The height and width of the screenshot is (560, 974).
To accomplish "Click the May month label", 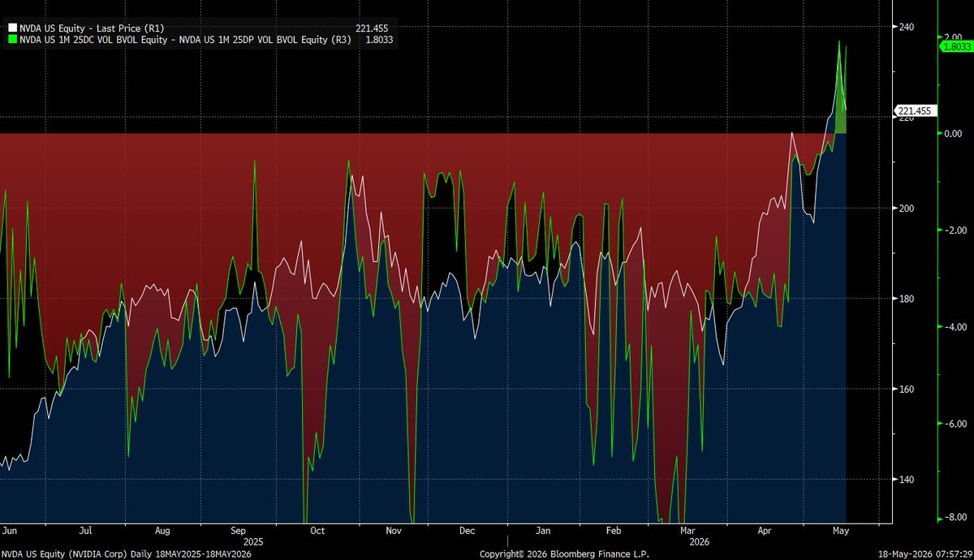I will (841, 530).
